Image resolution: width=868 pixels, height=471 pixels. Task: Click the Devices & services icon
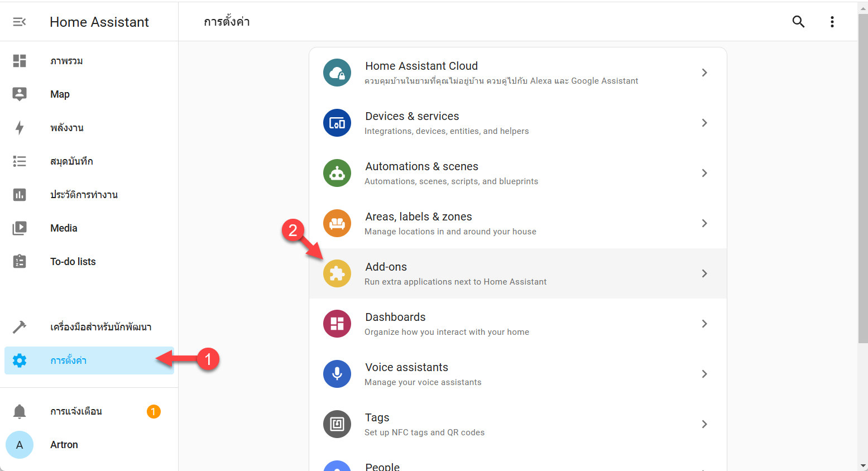[337, 123]
